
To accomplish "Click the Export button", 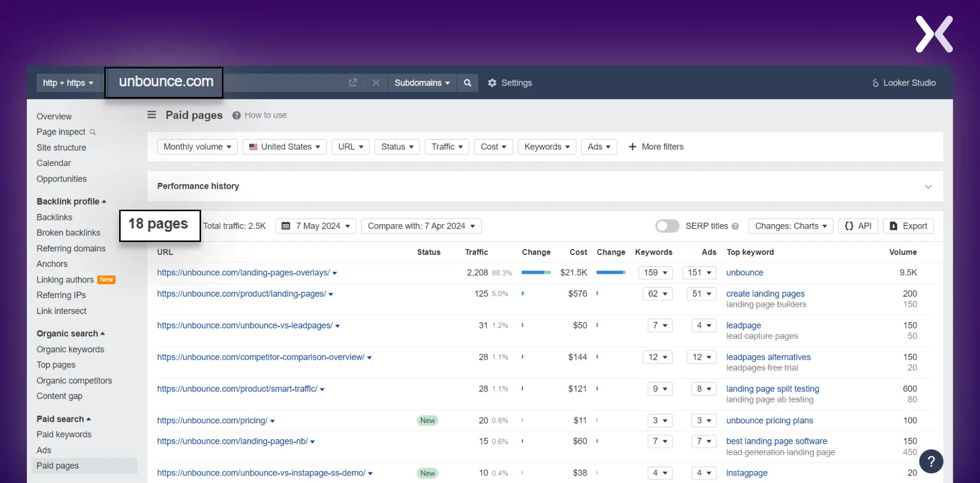I will tap(909, 226).
